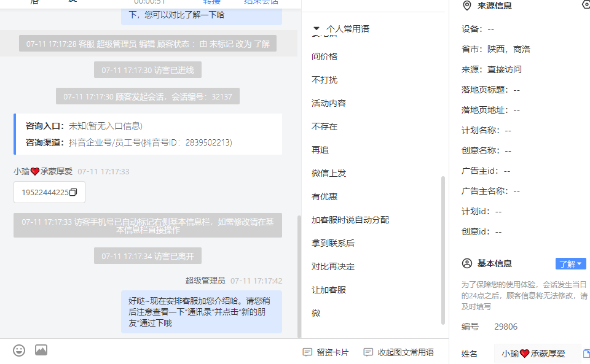
Task: Click the customer number 29806
Action: (x=506, y=327)
